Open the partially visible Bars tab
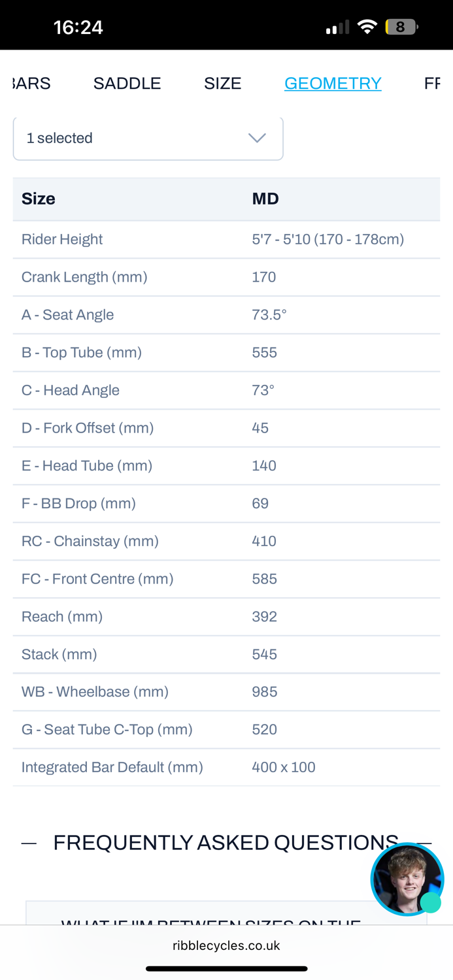 click(31, 84)
